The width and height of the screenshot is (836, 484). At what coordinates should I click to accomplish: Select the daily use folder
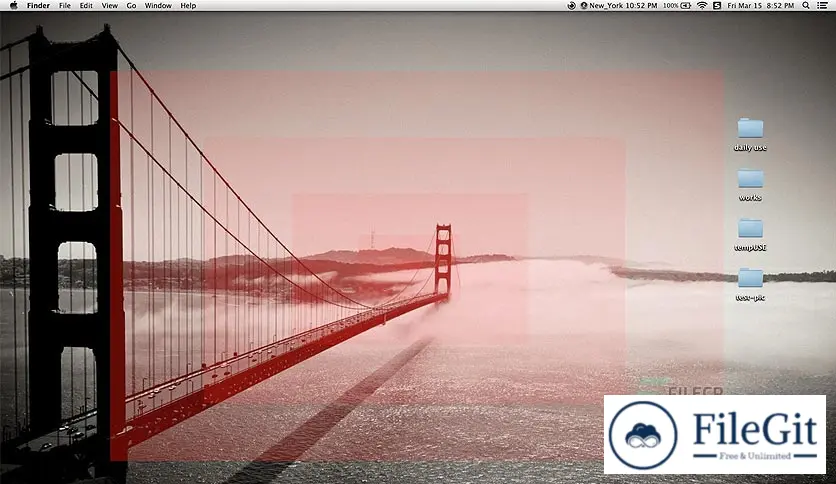[x=750, y=135]
